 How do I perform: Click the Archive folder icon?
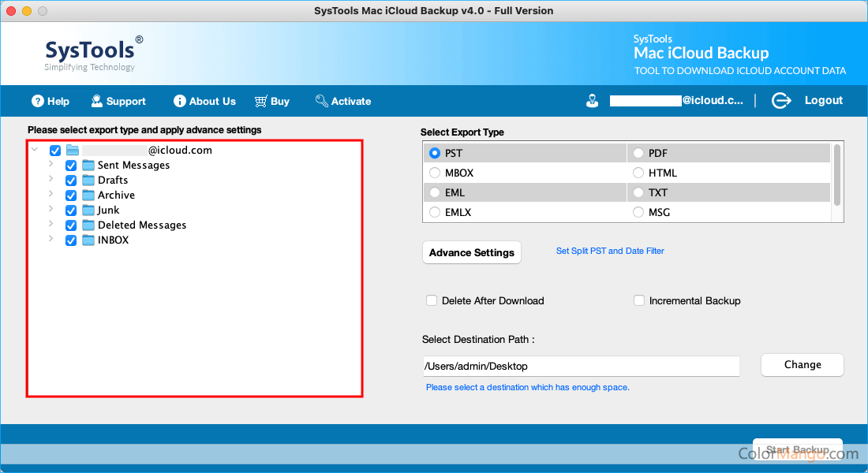click(x=87, y=195)
